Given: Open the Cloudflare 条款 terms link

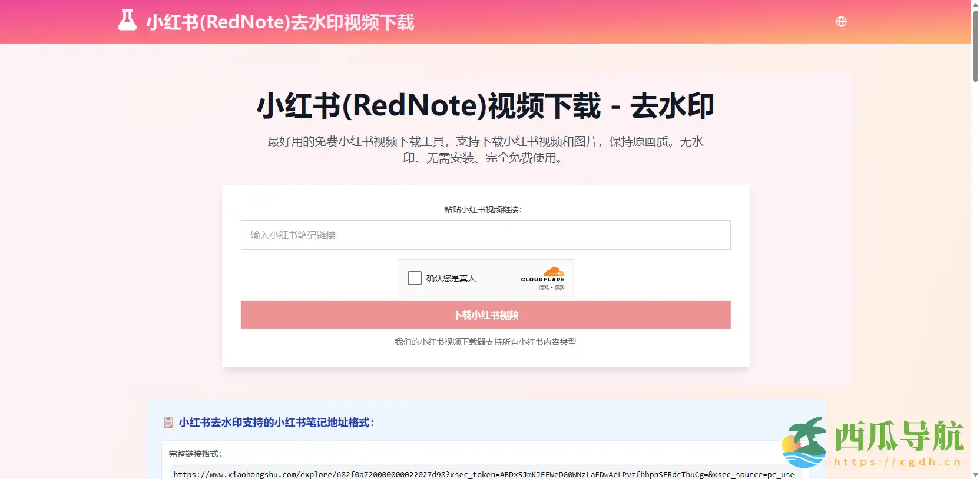Looking at the screenshot, I should [x=559, y=288].
